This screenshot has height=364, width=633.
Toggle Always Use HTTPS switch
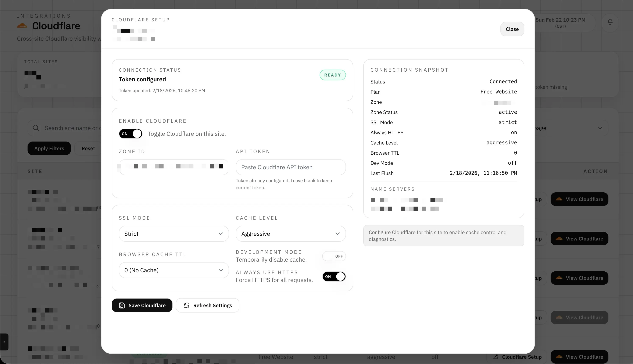point(334,276)
